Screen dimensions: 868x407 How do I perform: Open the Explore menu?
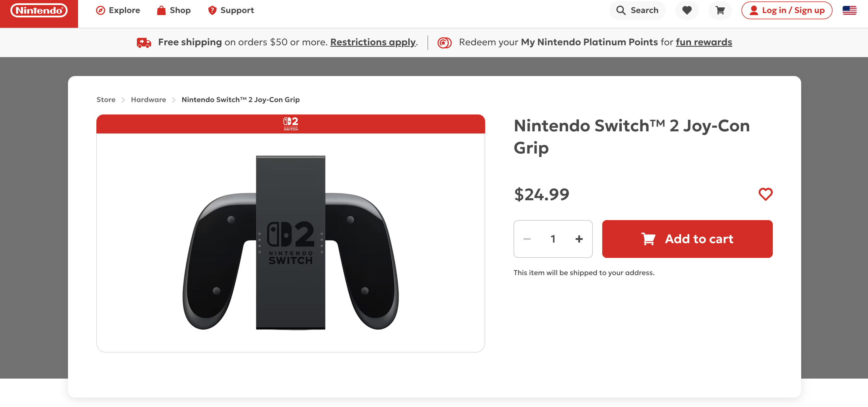pyautogui.click(x=118, y=10)
